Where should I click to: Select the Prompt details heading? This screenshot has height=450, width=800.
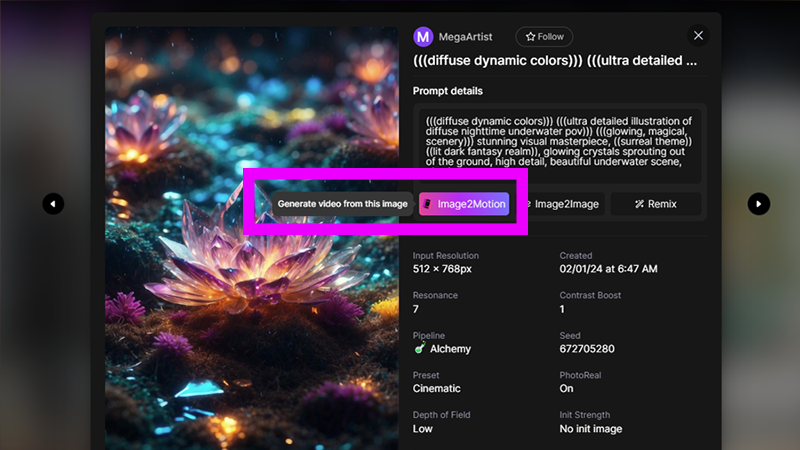447,91
